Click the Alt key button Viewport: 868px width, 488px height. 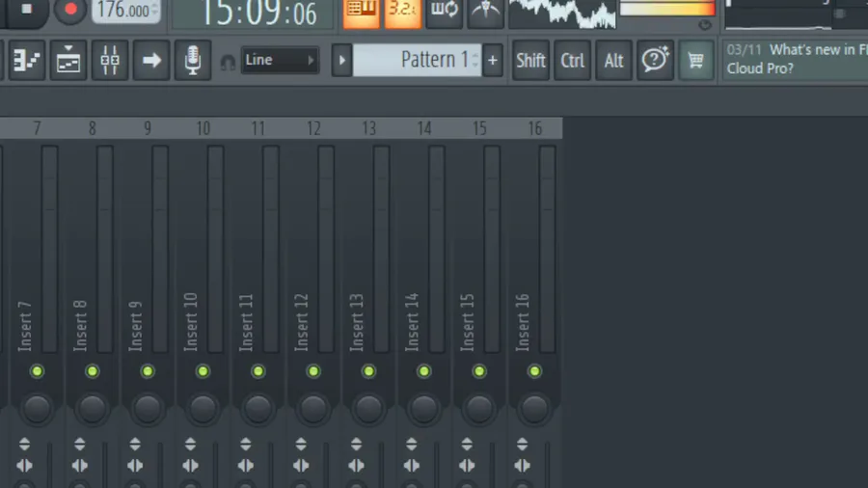coord(613,61)
